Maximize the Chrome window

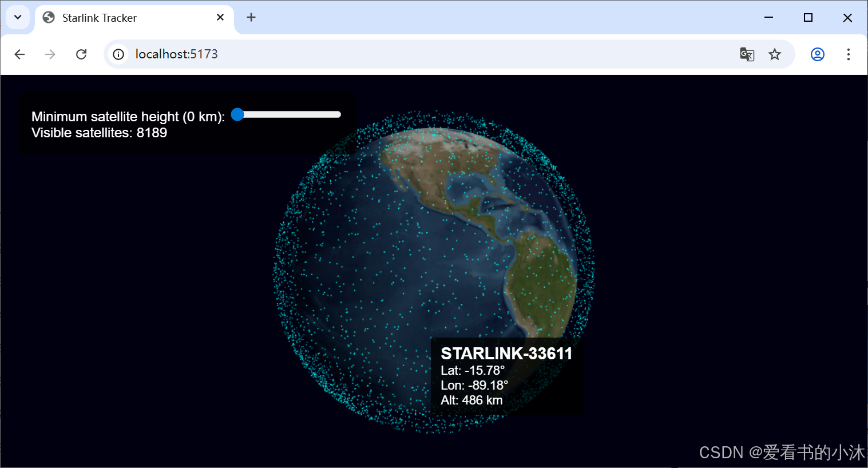pyautogui.click(x=808, y=18)
